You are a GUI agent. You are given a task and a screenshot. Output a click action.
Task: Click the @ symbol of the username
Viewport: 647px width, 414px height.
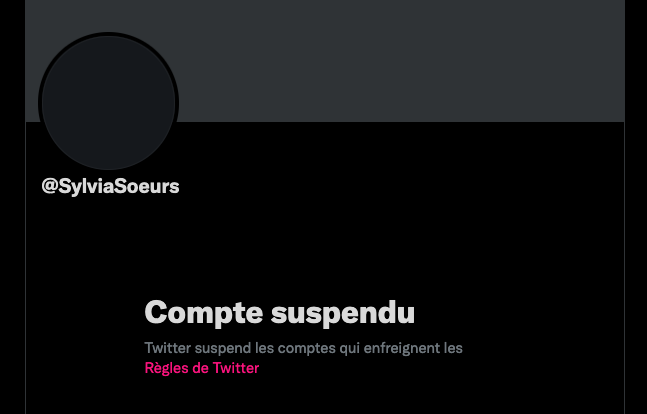[50, 186]
